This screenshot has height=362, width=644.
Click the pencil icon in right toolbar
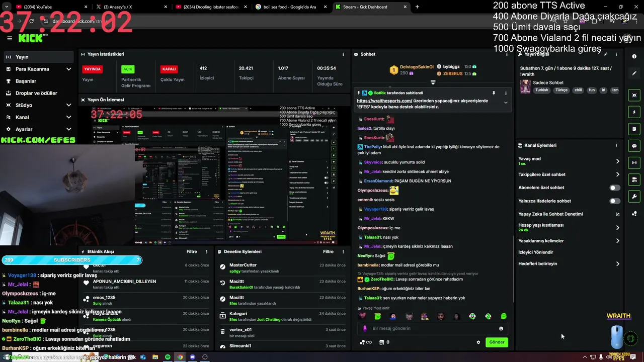(634, 73)
